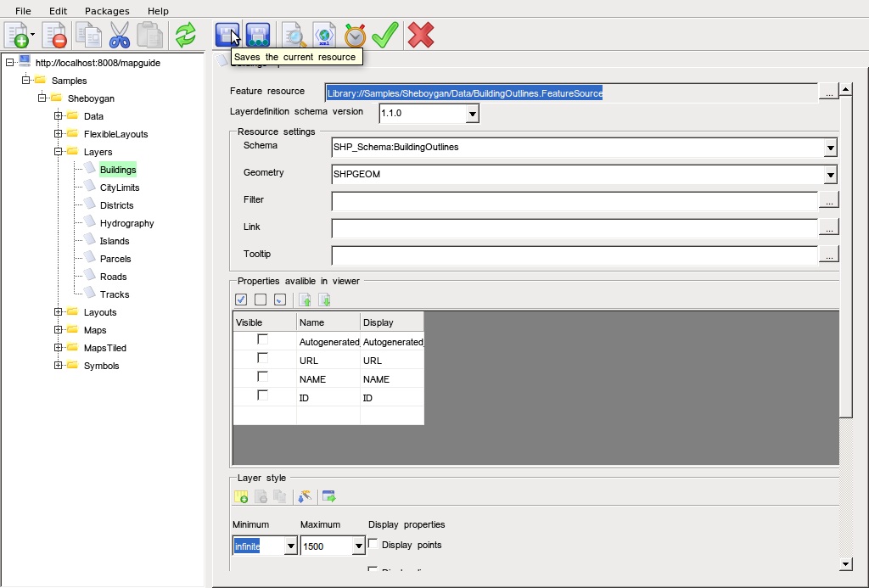Click the ellipsis button beside Filter field

pos(829,201)
